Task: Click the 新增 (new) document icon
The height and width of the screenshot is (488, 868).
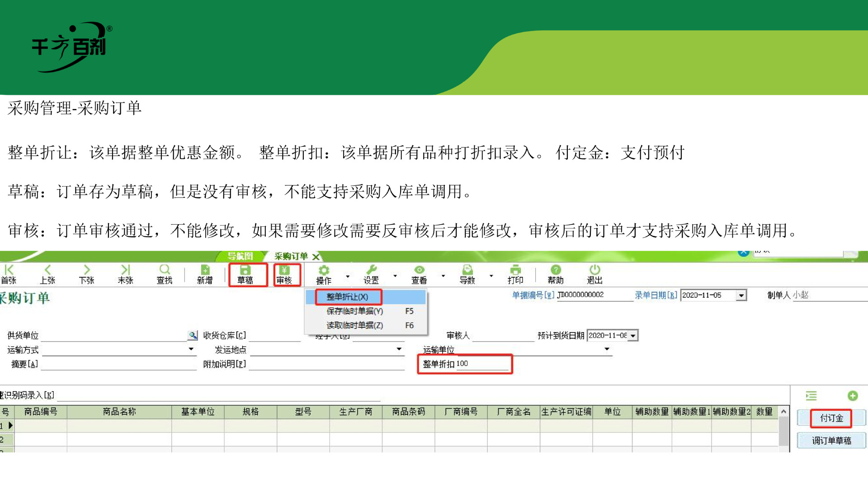Action: pos(205,270)
